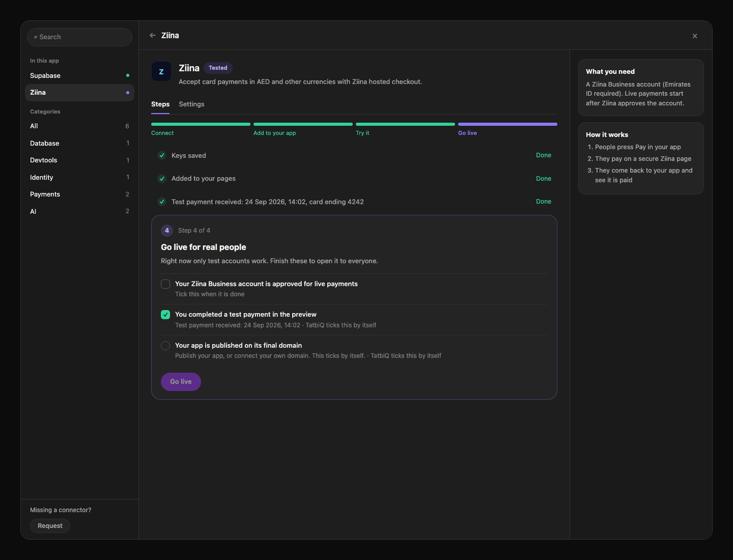
Task: Click Done link for Test payment received
Action: 544,202
